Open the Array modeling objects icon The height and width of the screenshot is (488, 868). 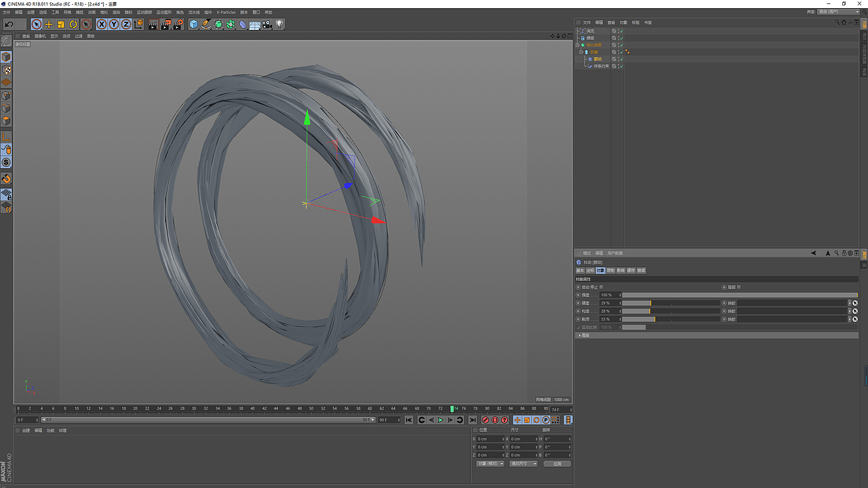coord(231,24)
